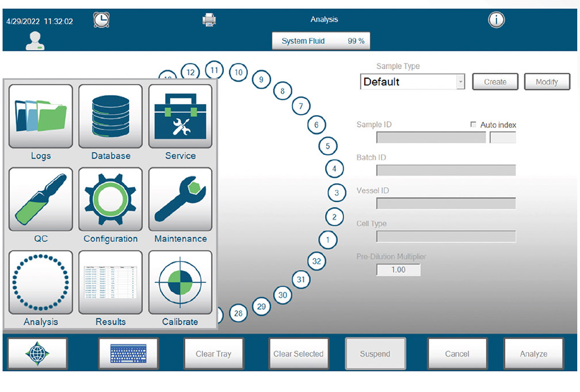The width and height of the screenshot is (580, 392).
Task: Select tray position 5 on carousel
Action: pyautogui.click(x=327, y=146)
